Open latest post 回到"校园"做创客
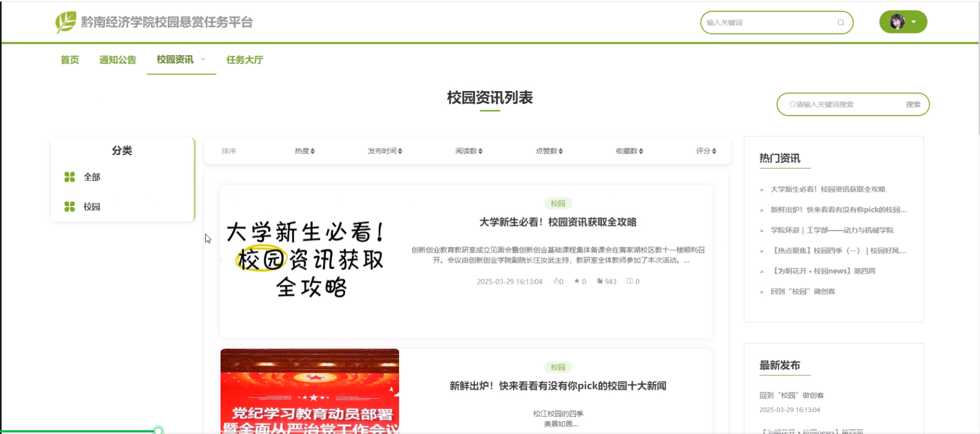 (x=791, y=395)
